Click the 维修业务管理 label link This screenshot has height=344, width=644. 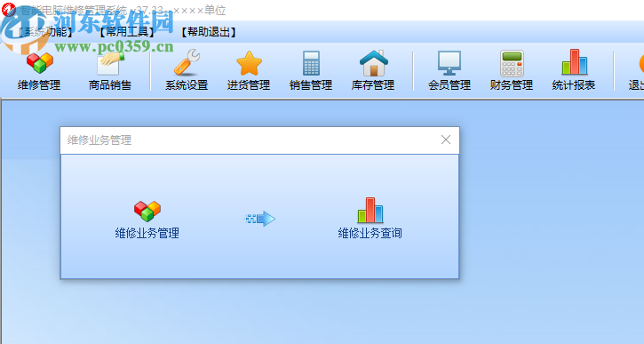pyautogui.click(x=147, y=234)
